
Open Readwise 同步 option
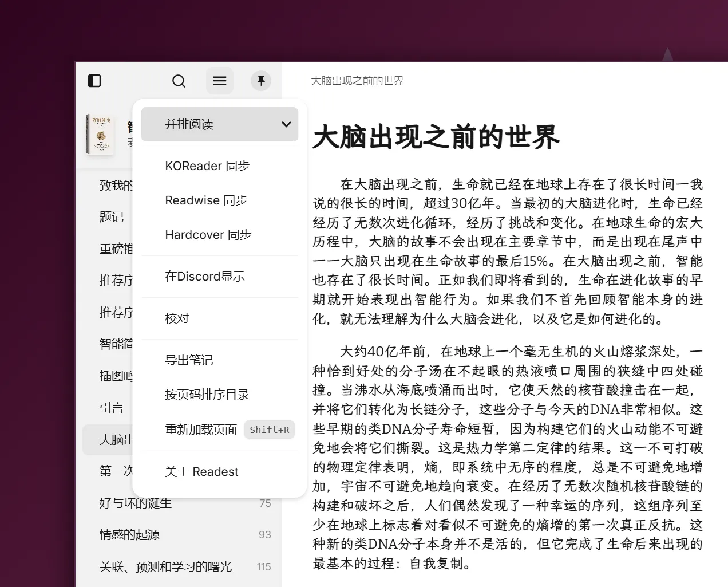click(x=206, y=200)
